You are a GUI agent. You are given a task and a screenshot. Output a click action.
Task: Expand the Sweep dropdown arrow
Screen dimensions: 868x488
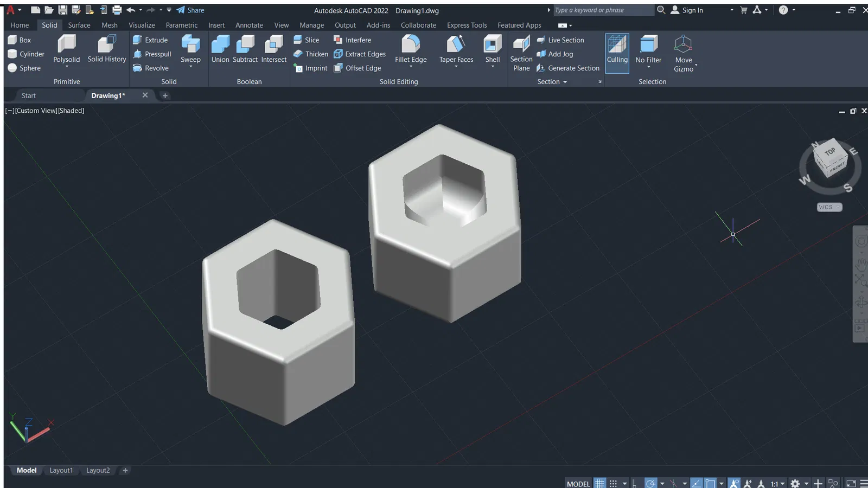pos(191,67)
